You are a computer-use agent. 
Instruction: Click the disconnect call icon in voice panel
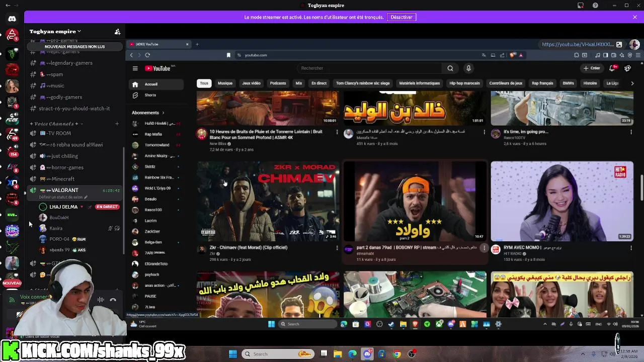pos(113,300)
